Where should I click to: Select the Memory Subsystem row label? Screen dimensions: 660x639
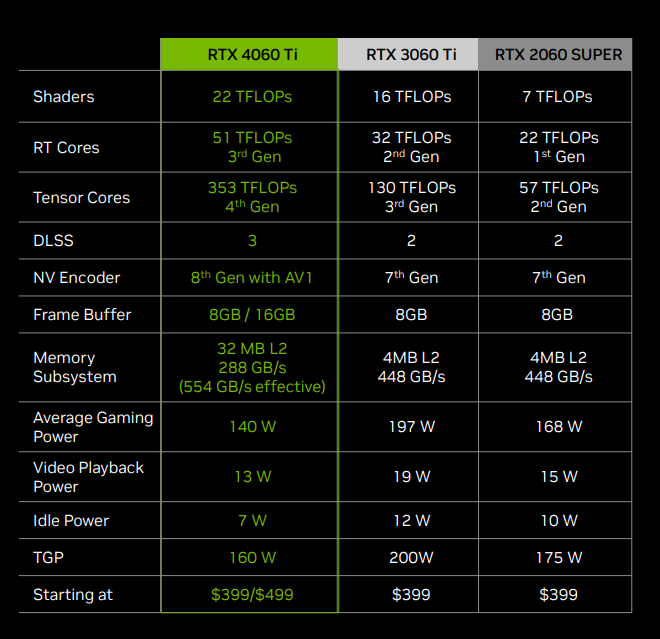point(75,367)
